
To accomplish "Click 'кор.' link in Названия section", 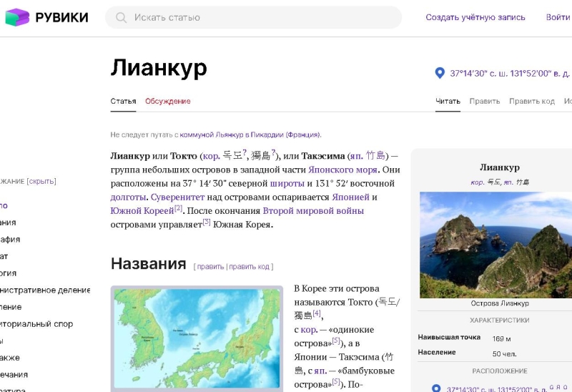I will (309, 330).
